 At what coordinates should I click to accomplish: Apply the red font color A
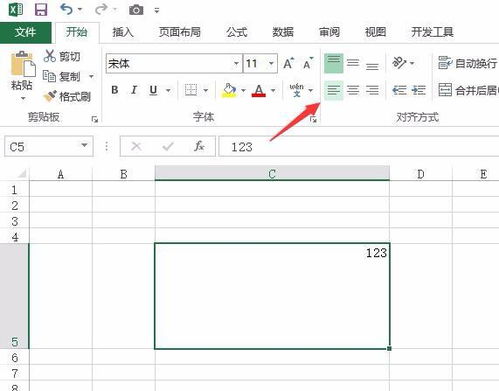(x=259, y=90)
